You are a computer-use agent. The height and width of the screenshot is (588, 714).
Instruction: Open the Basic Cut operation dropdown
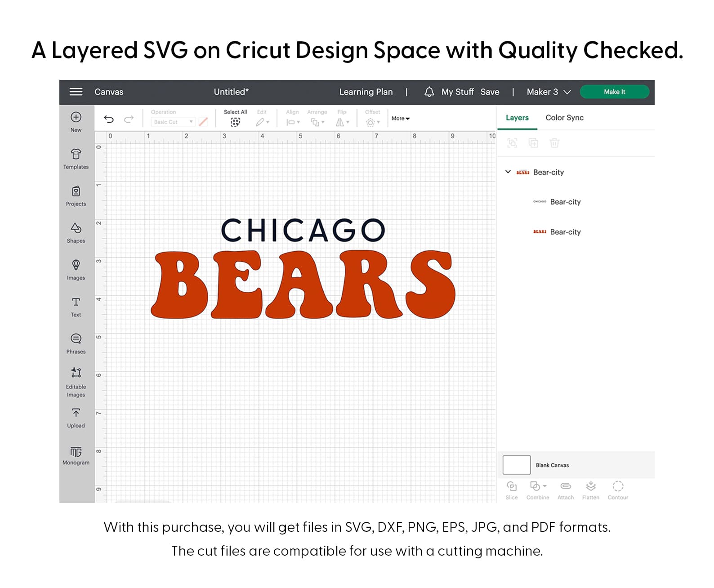[173, 122]
